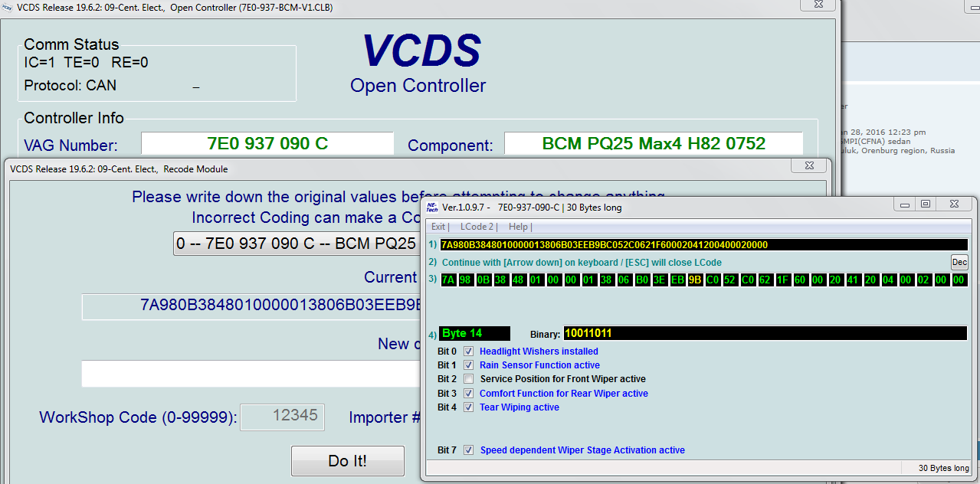The image size is (980, 484).
Task: Select byte cell 41
Action: [x=853, y=280]
